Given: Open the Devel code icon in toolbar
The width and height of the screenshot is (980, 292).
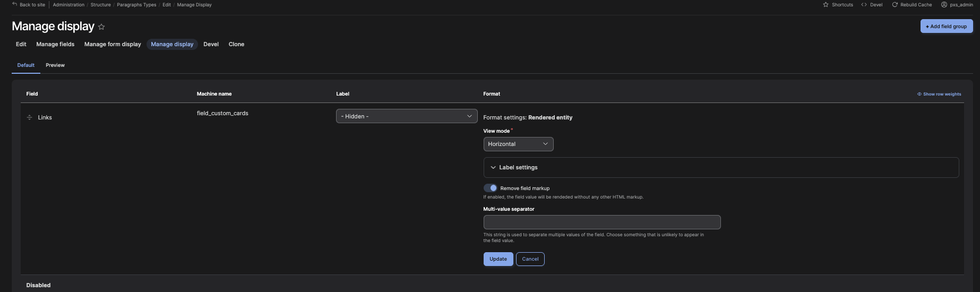Looking at the screenshot, I should coord(864,5).
